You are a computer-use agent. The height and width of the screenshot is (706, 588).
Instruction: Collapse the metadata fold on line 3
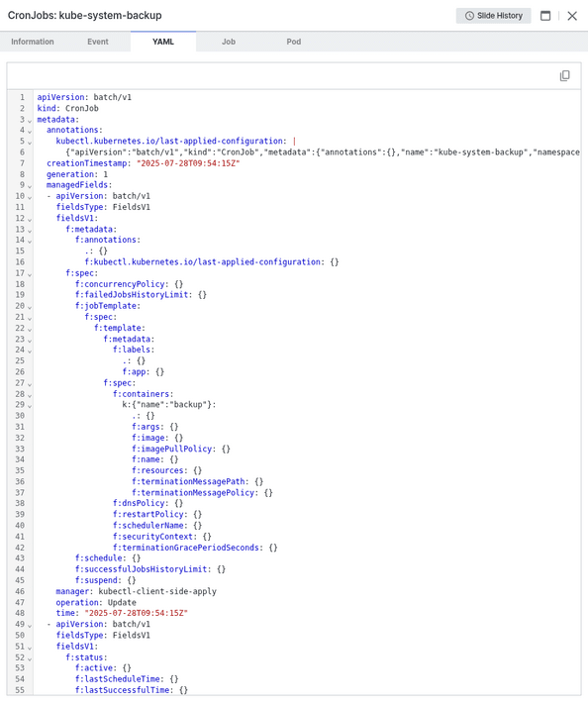(x=30, y=120)
